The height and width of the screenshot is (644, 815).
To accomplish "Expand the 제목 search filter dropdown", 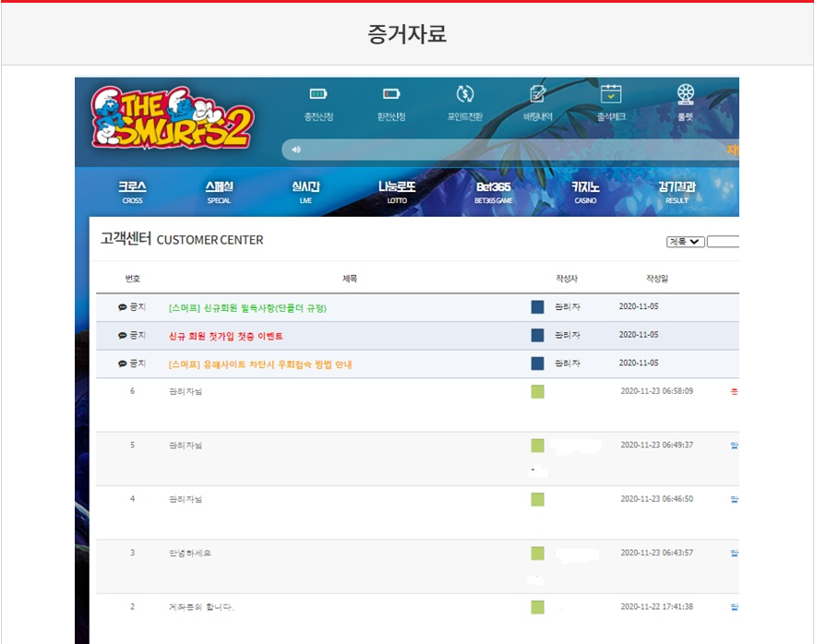I will pos(685,242).
